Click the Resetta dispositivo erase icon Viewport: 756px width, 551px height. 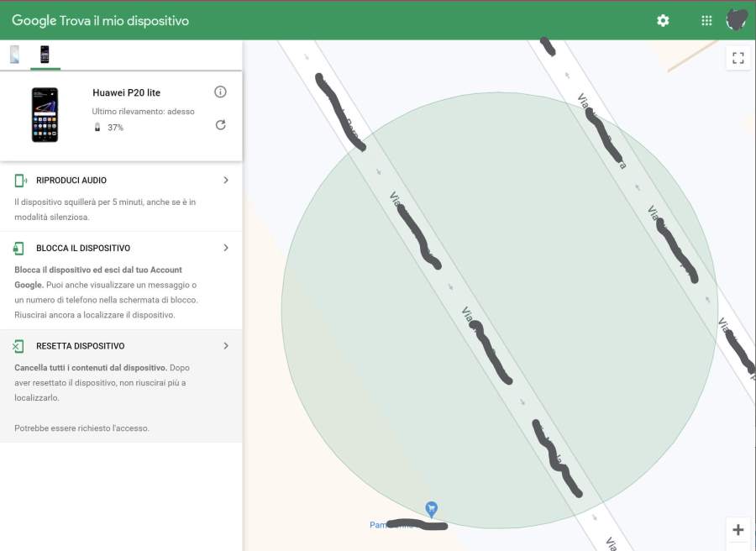(x=18, y=346)
